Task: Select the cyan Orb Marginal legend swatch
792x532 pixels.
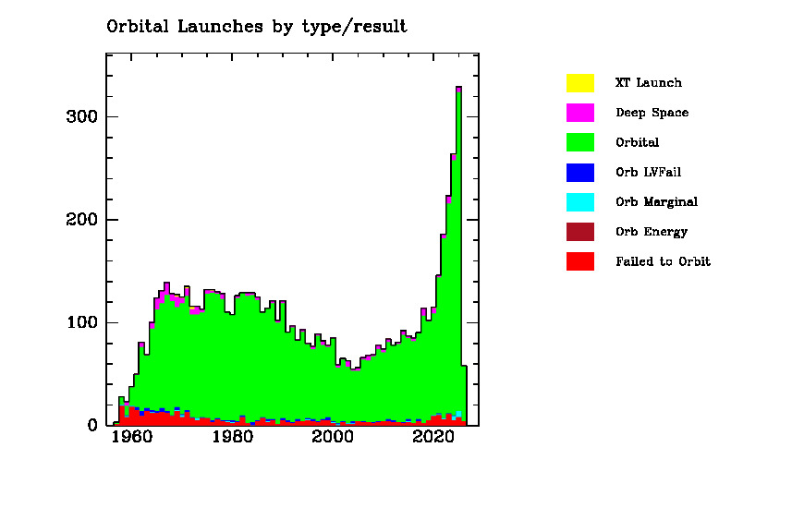Action: [x=580, y=201]
